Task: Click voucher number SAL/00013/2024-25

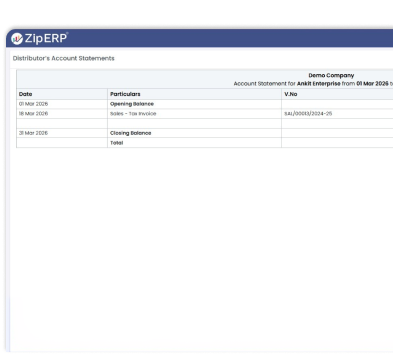Action: tap(308, 113)
